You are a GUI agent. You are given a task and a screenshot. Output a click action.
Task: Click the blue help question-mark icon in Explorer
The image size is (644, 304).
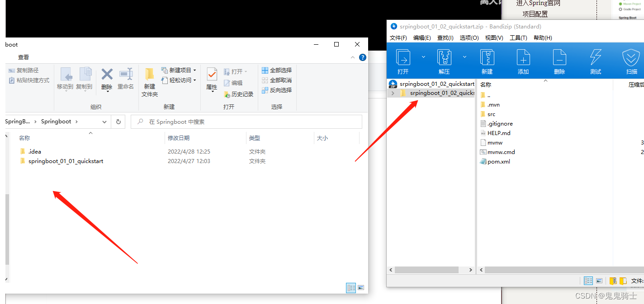[362, 57]
